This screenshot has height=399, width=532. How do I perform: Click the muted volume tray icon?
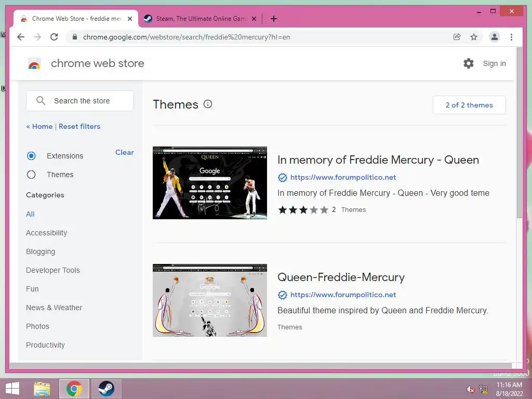coord(470,389)
